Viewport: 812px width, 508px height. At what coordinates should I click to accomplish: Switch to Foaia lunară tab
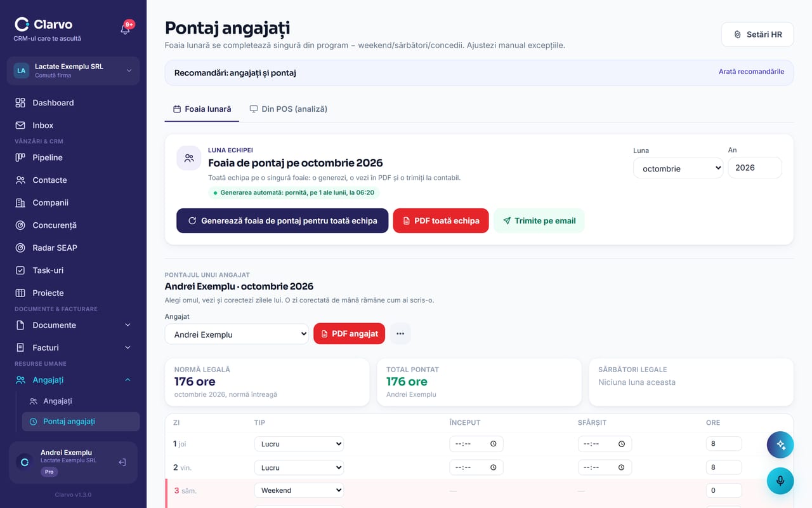202,109
